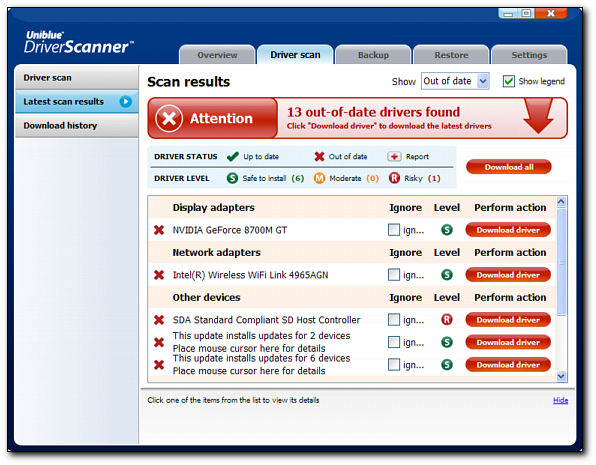The image size is (596, 465).
Task: Click the red X beside Intel Wireless WiFi Link
Action: tap(159, 275)
